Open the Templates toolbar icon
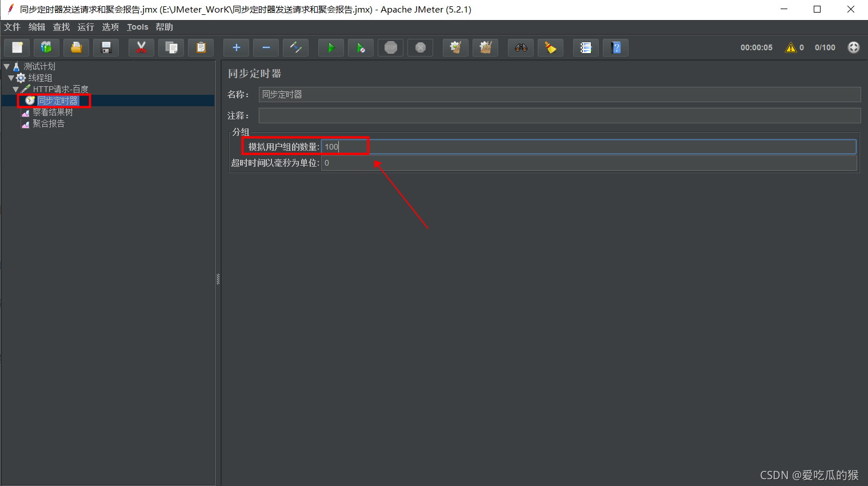Screen dimensions: 868x486 coord(47,47)
